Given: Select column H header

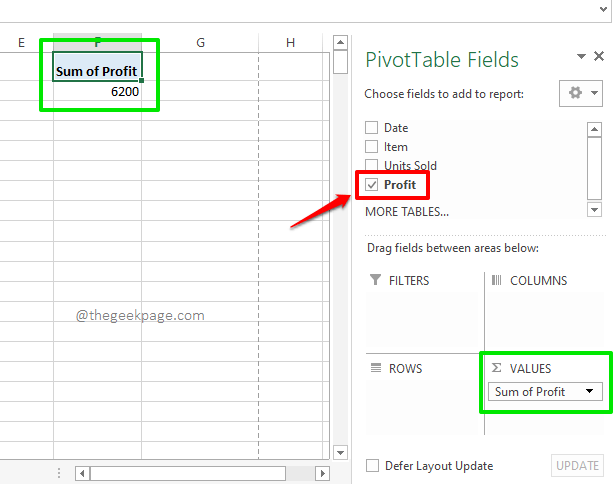Looking at the screenshot, I should (x=290, y=42).
